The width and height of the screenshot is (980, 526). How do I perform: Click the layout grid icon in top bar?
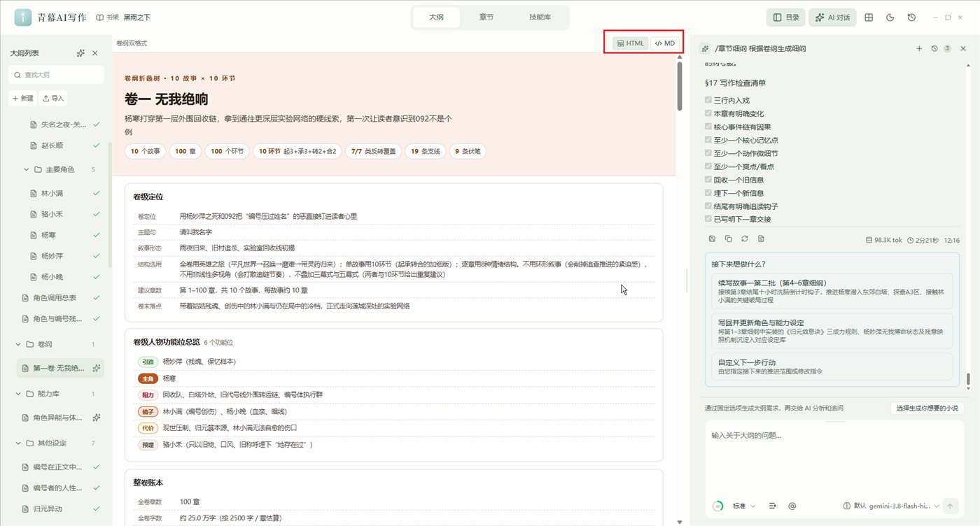click(x=869, y=17)
